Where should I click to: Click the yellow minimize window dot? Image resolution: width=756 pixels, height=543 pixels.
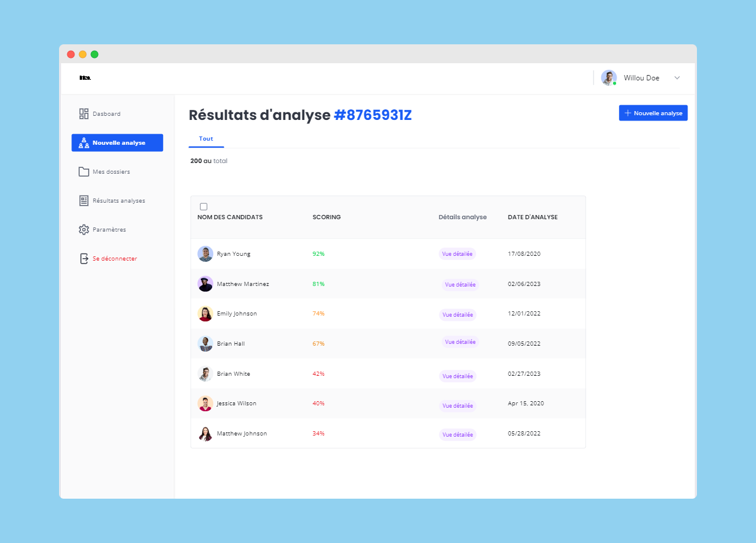click(83, 54)
